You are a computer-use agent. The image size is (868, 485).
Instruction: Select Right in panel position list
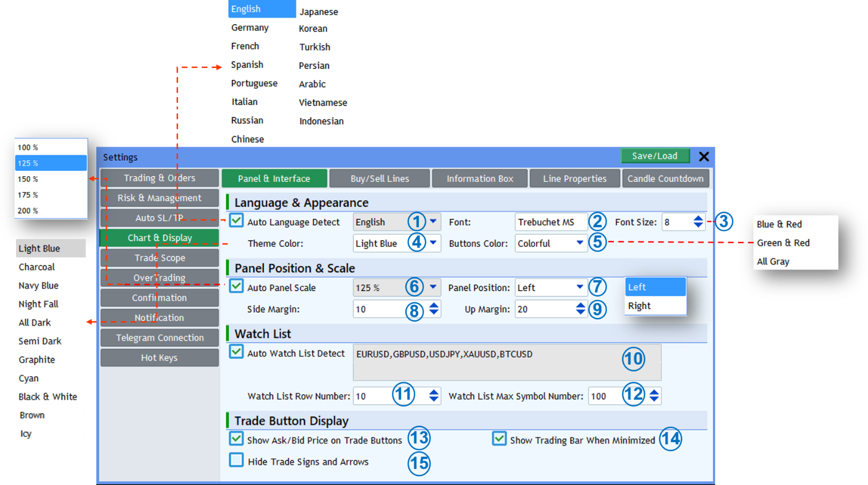pos(655,306)
